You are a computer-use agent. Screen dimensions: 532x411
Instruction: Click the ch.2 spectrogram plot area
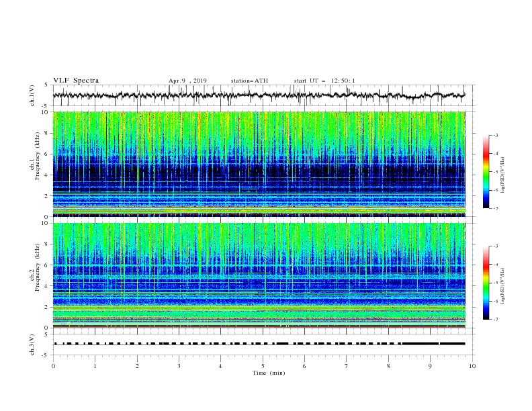[259, 275]
